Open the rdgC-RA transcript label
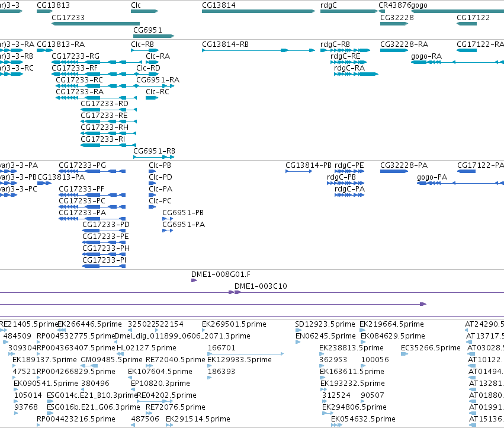The image size is (504, 428). pos(349,68)
